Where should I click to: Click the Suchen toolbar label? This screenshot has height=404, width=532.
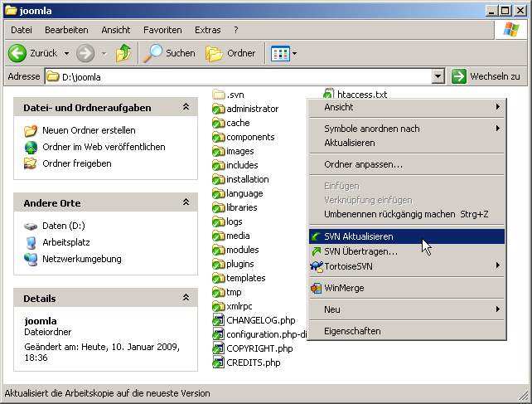(x=181, y=53)
